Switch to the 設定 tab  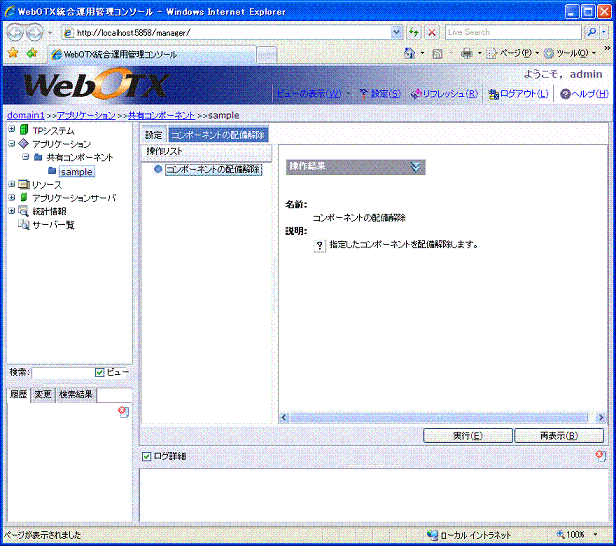click(x=153, y=134)
